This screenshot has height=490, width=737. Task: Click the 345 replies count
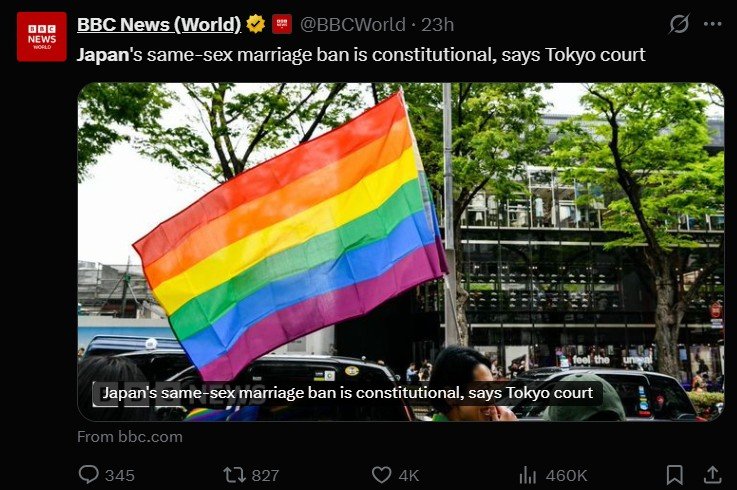120,475
